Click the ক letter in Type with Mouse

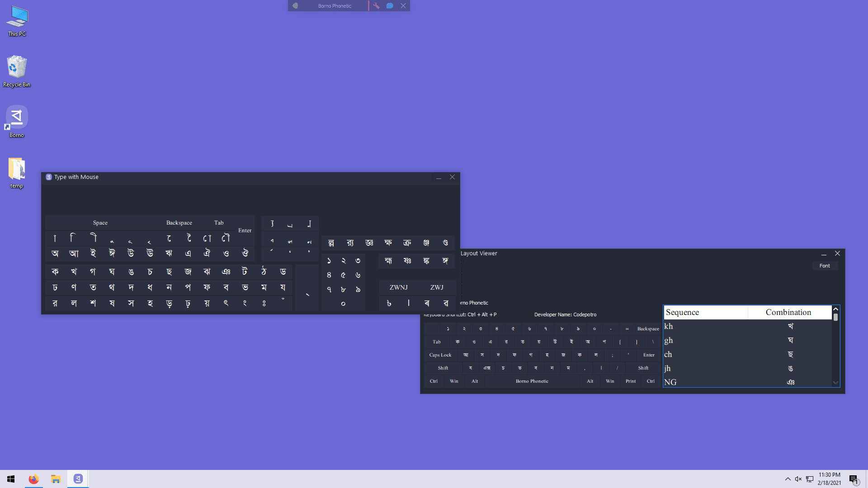coord(55,272)
